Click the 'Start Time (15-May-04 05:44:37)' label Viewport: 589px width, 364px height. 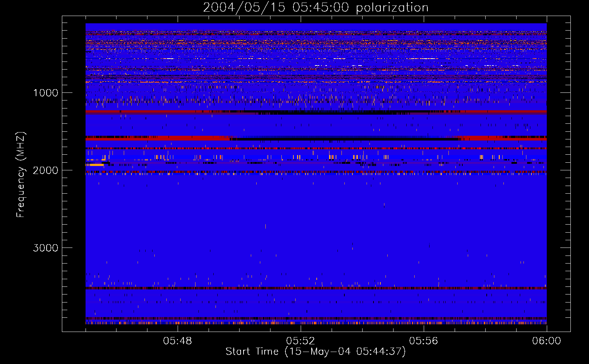pyautogui.click(x=316, y=352)
